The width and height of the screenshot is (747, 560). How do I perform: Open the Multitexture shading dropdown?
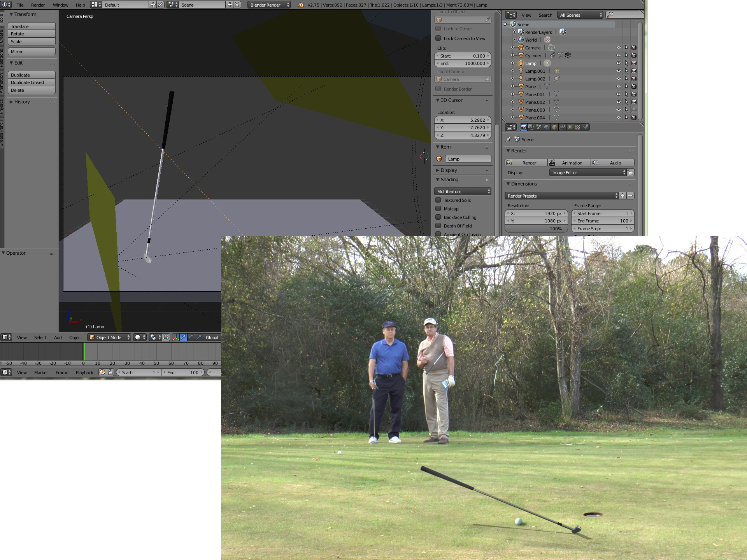tap(463, 191)
